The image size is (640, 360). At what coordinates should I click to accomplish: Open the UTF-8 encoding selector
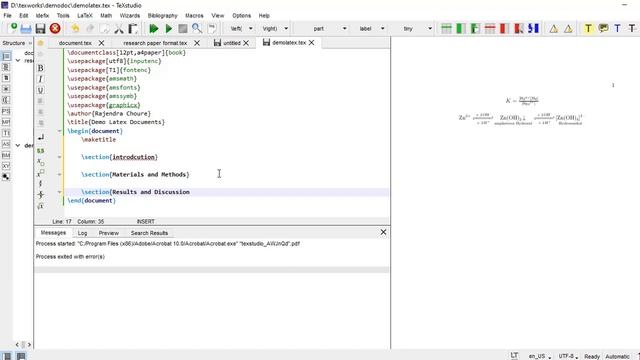[x=568, y=356]
